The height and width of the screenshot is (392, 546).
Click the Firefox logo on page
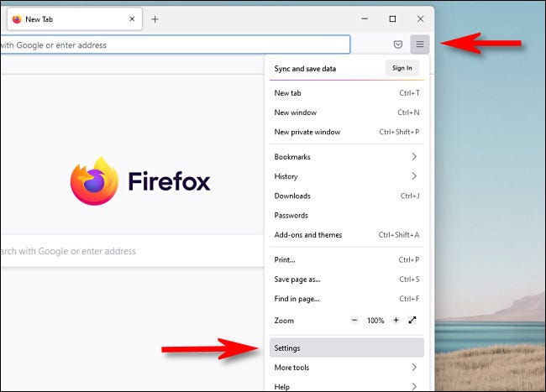[x=95, y=180]
